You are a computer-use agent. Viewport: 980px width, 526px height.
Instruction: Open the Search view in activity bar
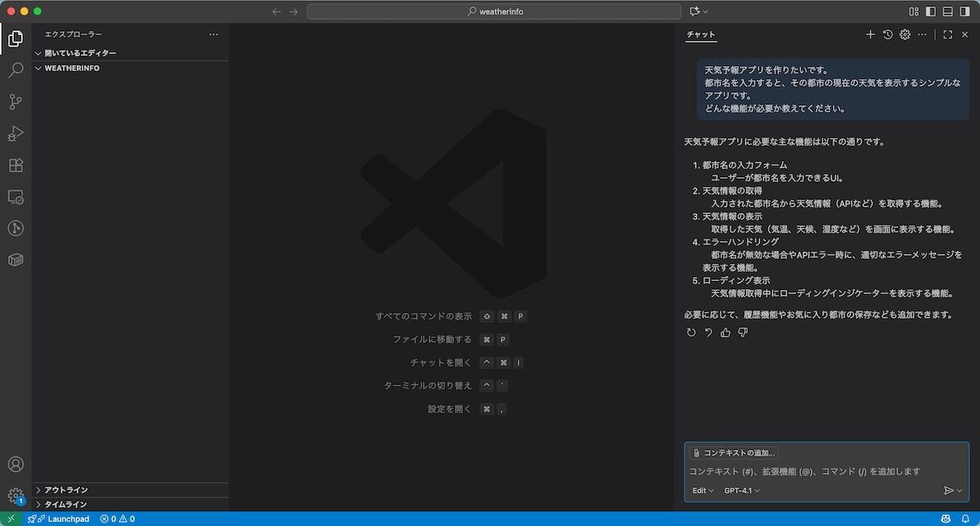pyautogui.click(x=16, y=70)
